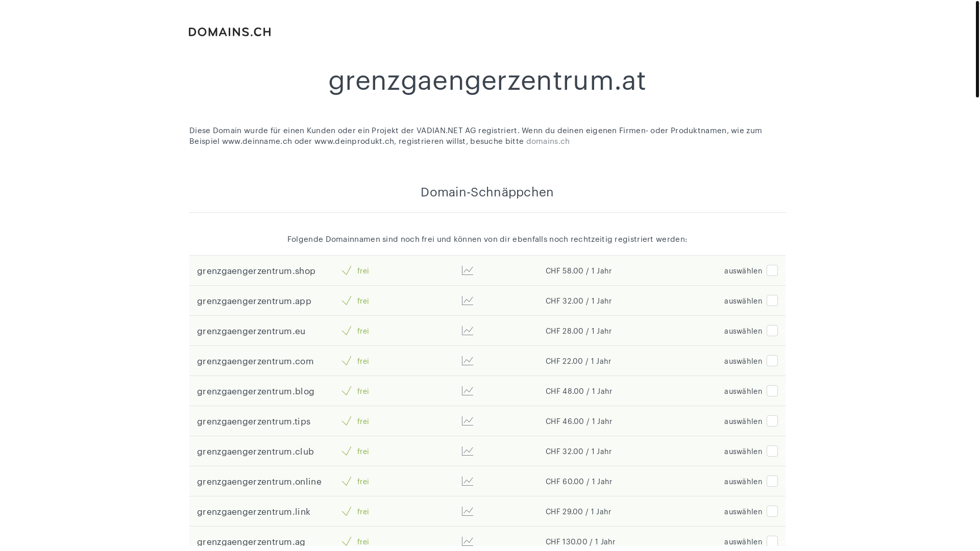
Task: Open price chart icon for grenzgaengerzentrum.app
Action: pyautogui.click(x=467, y=300)
